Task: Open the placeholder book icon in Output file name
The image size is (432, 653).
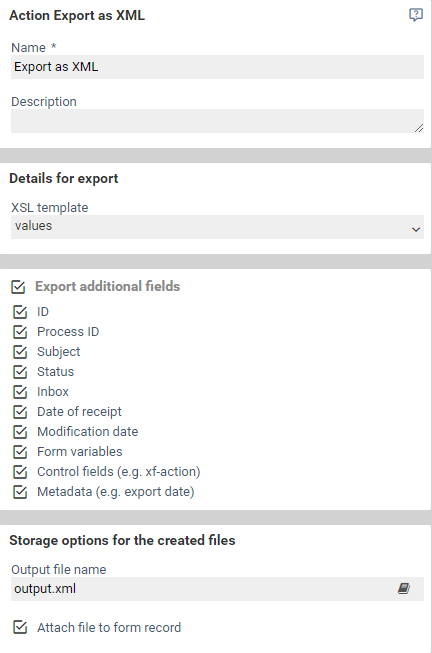Action: 403,588
